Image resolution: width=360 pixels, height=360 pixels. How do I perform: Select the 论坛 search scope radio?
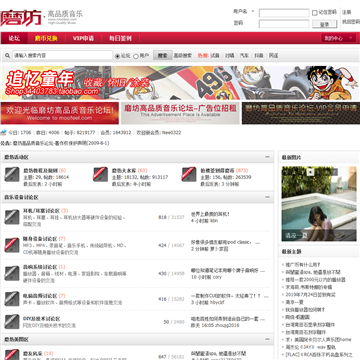pyautogui.click(x=117, y=56)
